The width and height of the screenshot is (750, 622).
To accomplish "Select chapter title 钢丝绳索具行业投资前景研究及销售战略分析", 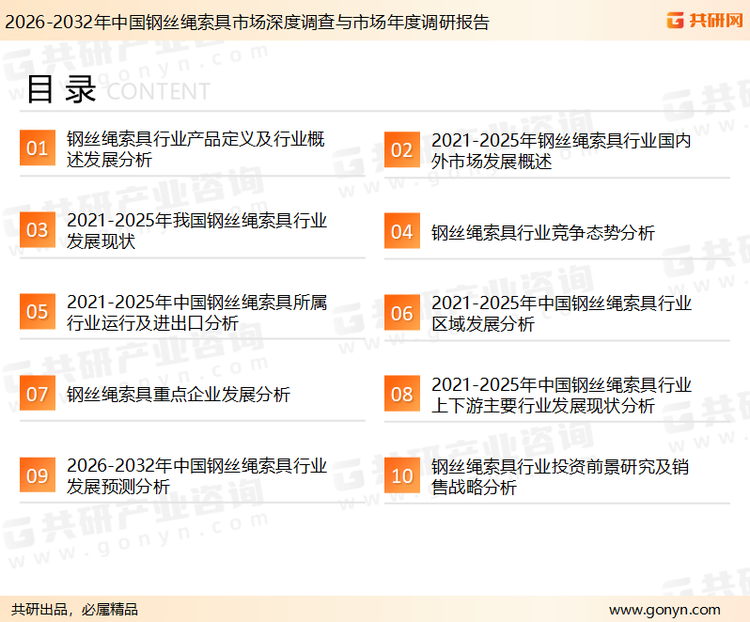I will 560,477.
